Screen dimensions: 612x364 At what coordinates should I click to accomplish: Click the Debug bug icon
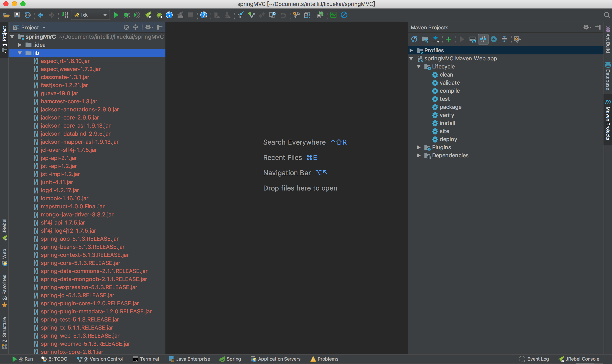pyautogui.click(x=127, y=15)
